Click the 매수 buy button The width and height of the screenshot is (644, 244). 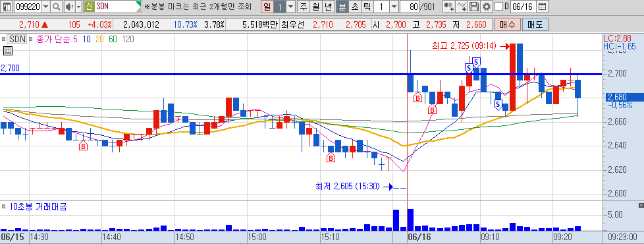pos(508,24)
